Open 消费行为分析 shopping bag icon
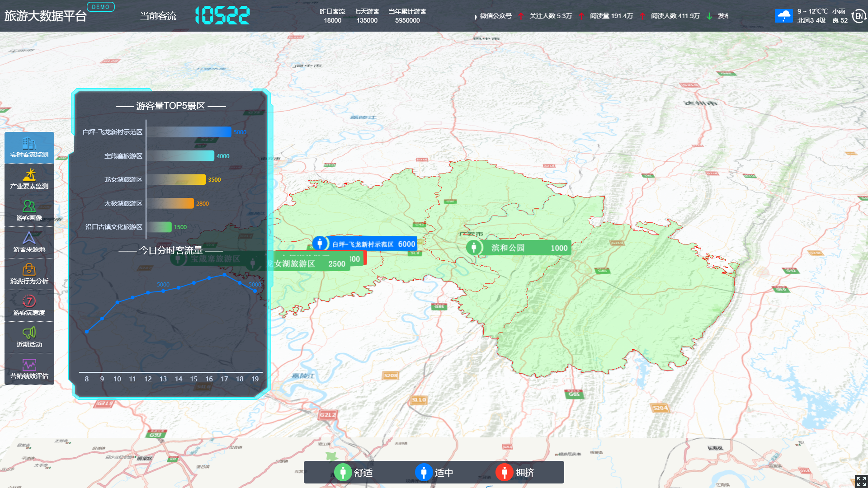 29,270
